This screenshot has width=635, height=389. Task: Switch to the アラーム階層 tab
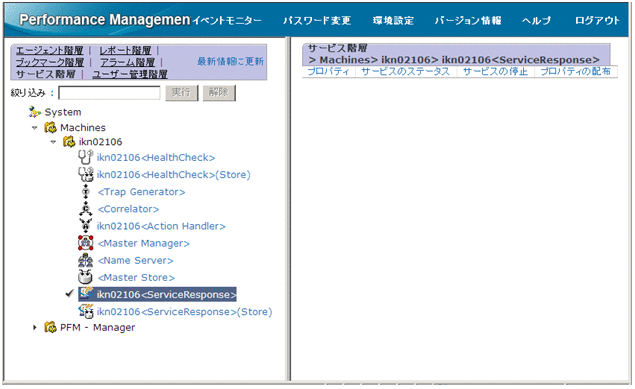coord(127,62)
